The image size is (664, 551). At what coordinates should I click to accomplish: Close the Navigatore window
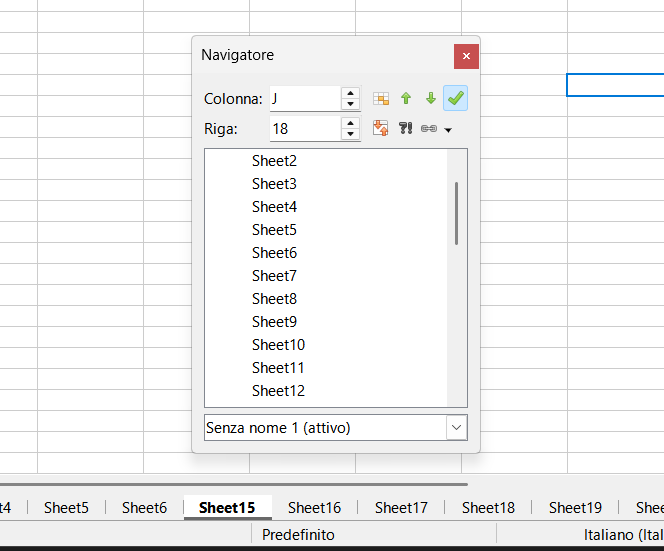click(x=466, y=56)
